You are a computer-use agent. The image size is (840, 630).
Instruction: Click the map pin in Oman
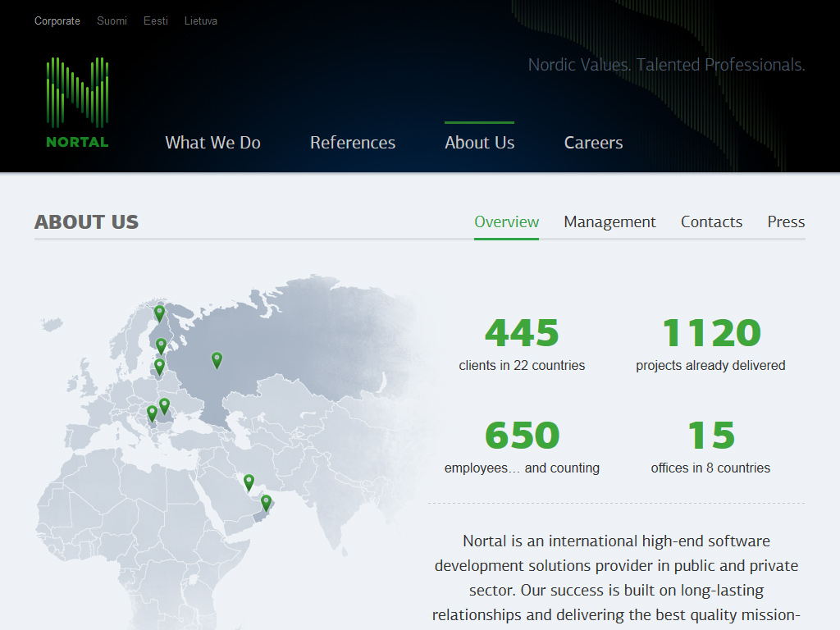point(266,502)
